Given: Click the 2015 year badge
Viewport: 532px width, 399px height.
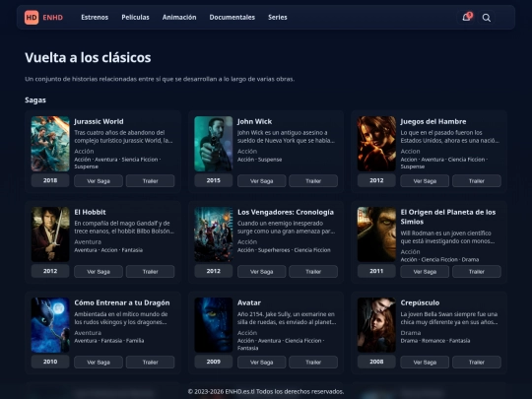Looking at the screenshot, I should pos(214,180).
